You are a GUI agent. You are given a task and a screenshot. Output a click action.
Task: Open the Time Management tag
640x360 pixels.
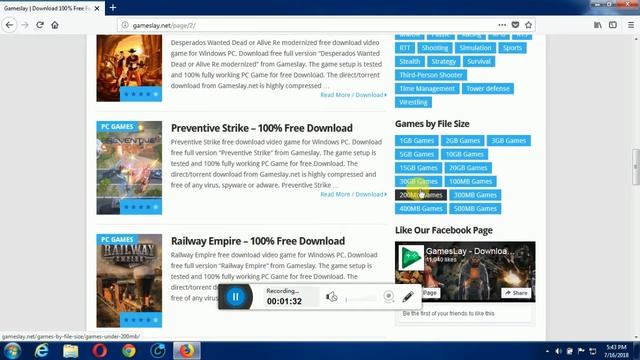tap(427, 89)
